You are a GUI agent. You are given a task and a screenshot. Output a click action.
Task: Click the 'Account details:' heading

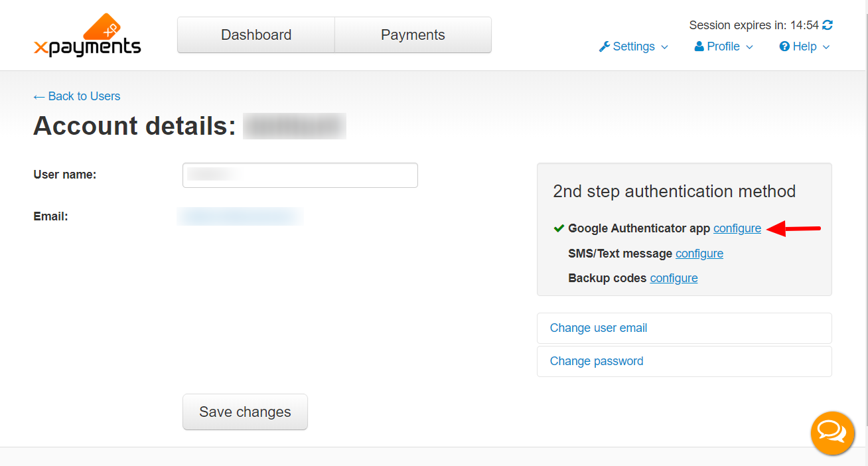(135, 125)
